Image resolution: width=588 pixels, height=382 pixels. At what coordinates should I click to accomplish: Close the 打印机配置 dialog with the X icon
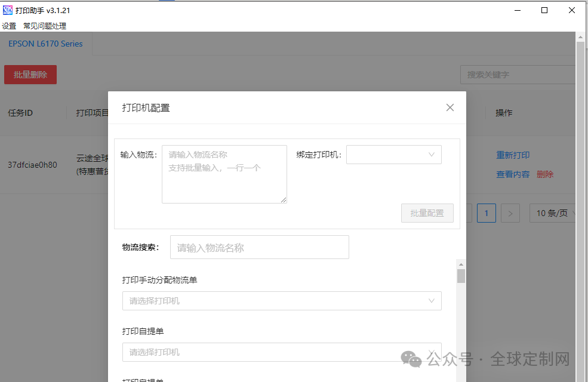[450, 107]
